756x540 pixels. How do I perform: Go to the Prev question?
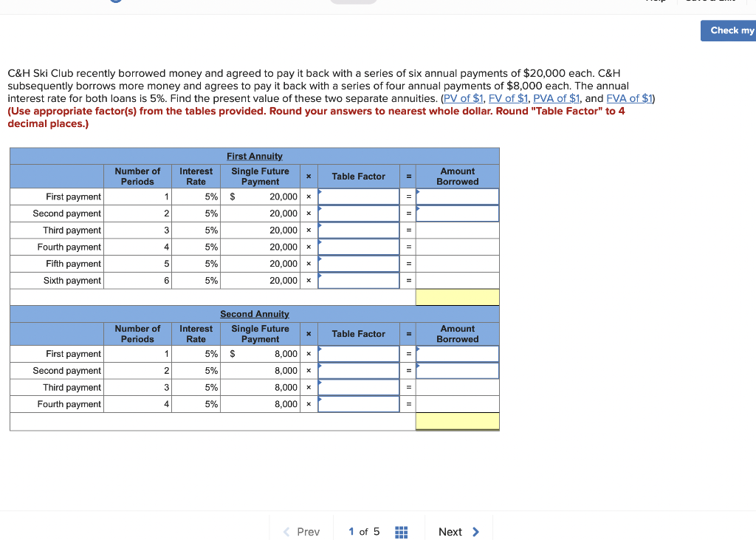click(301, 532)
